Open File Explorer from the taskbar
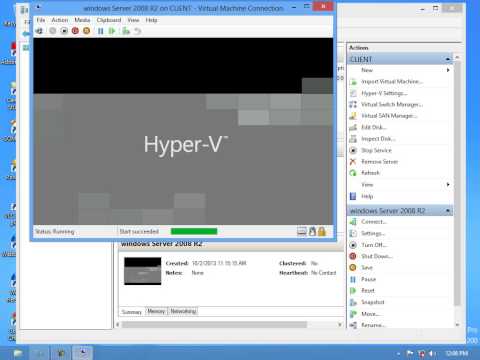 click(18, 353)
